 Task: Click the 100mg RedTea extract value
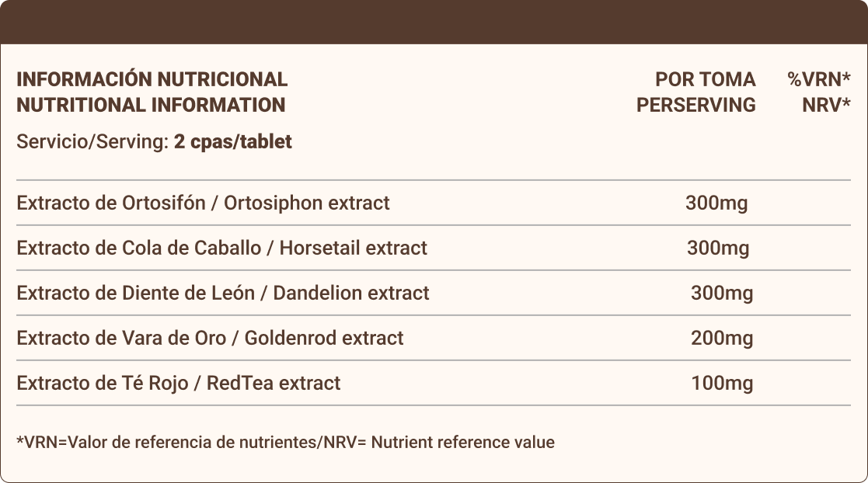(722, 384)
